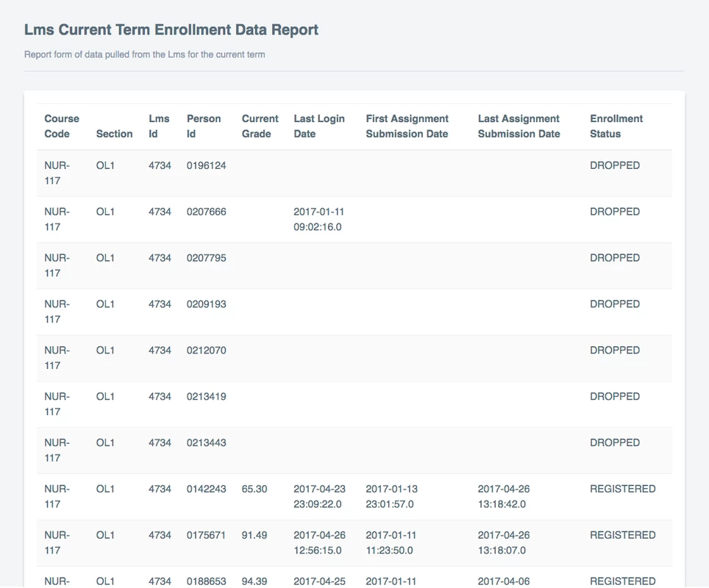
Task: Click Lms Id 4734 for person 0175671
Action: pyautogui.click(x=160, y=535)
